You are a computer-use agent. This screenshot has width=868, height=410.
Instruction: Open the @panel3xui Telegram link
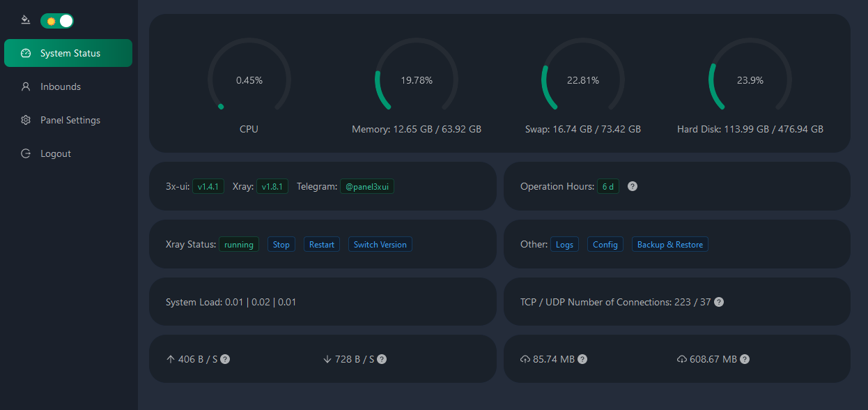[366, 187]
